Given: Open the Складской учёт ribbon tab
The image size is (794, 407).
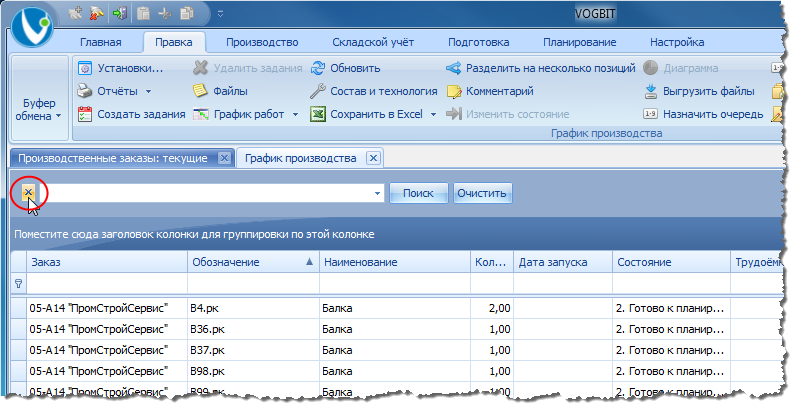Looking at the screenshot, I should 373,43.
